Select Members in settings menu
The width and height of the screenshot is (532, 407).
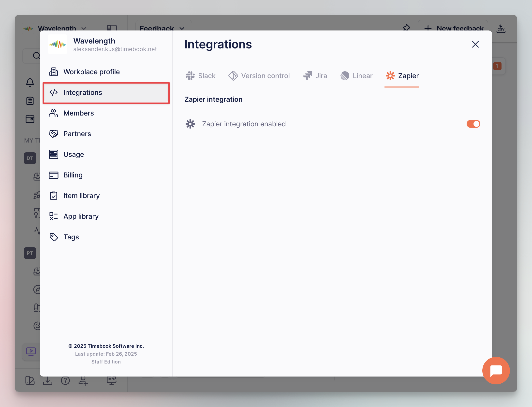78,113
